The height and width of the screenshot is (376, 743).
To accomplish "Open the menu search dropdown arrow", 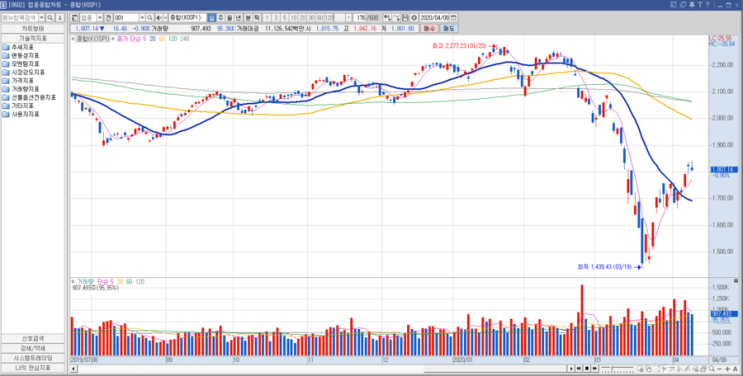I will pyautogui.click(x=42, y=18).
